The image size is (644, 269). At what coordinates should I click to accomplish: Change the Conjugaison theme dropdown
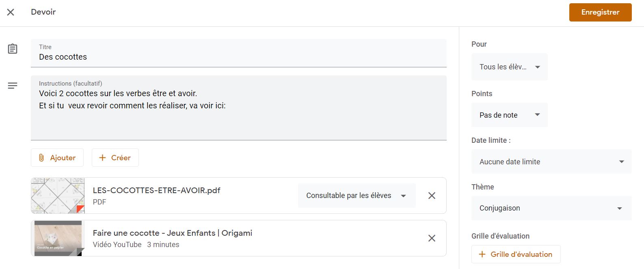(x=551, y=208)
